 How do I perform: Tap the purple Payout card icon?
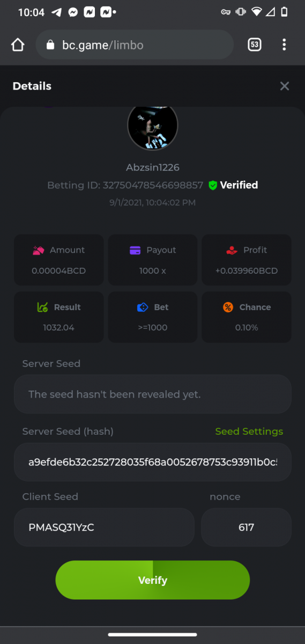135,250
